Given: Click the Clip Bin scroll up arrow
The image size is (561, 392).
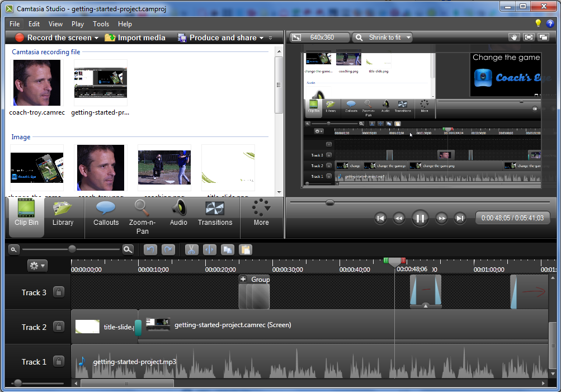Looking at the screenshot, I should click(279, 51).
